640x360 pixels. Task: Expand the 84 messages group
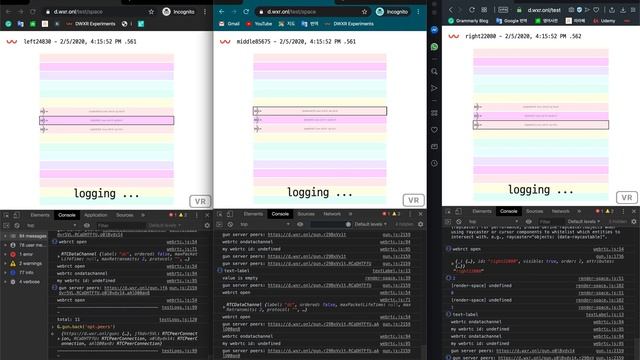[x=27, y=236]
